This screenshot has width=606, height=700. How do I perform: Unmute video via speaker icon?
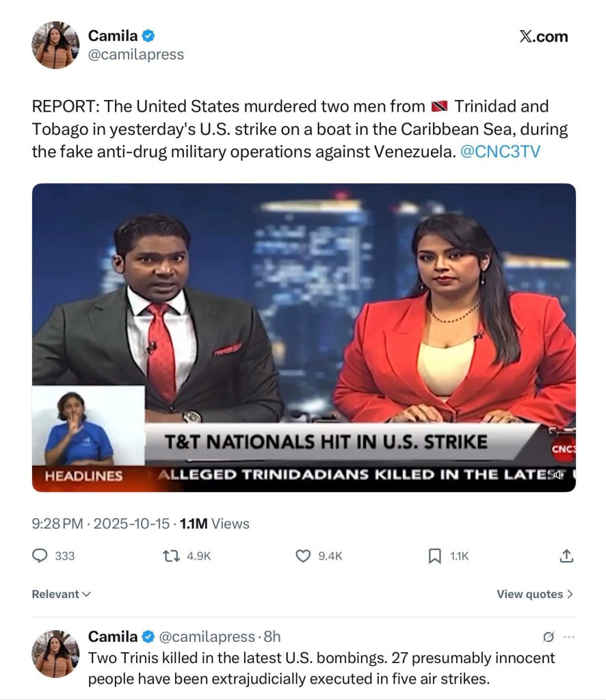click(x=558, y=475)
